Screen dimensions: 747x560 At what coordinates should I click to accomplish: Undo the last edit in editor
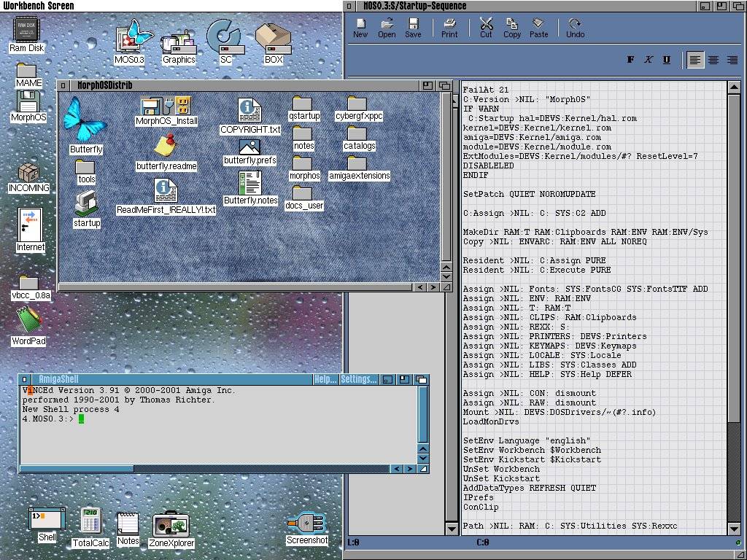pyautogui.click(x=575, y=28)
